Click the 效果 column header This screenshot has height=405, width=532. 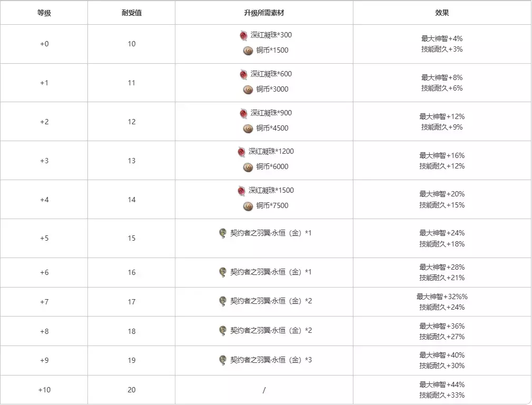442,13
